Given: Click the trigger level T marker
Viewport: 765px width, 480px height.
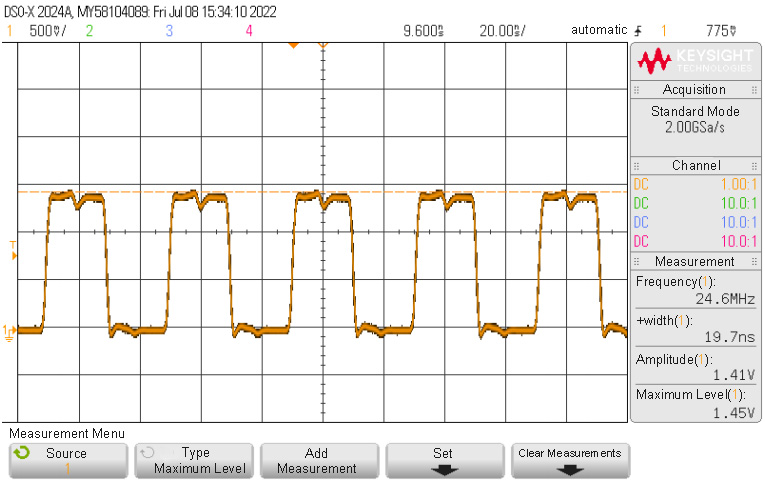Looking at the screenshot, I should 13,250.
